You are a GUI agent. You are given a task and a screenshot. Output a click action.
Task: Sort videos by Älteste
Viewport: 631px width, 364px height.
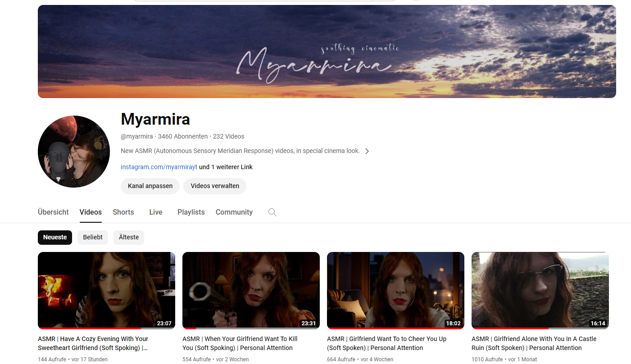(x=129, y=238)
